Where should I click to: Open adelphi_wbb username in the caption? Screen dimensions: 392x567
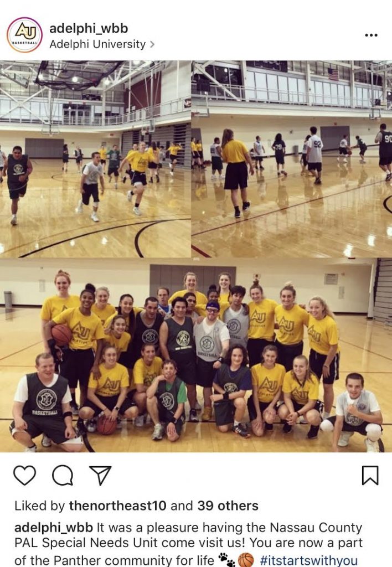pyautogui.click(x=54, y=528)
